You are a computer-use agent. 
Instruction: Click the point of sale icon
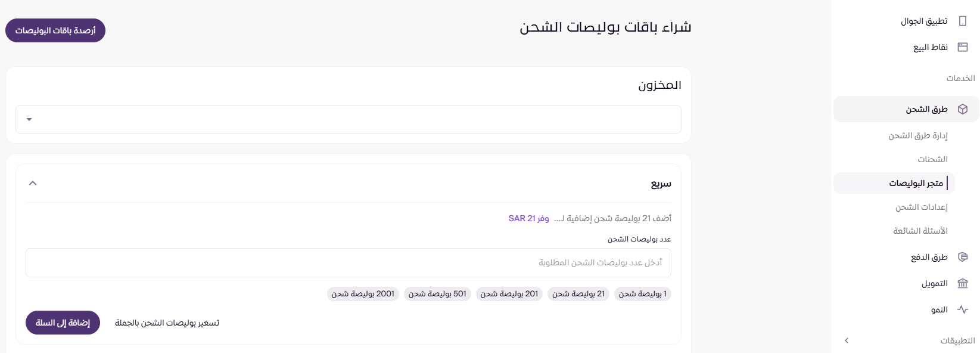[x=962, y=47]
